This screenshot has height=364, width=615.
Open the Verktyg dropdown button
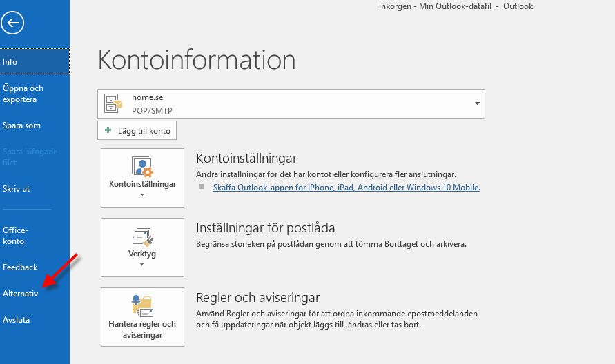pos(142,247)
